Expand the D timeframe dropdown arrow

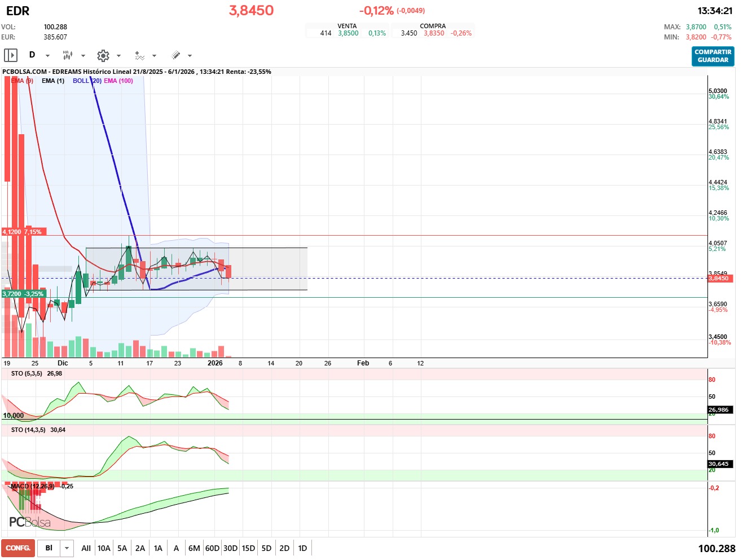[x=47, y=56]
